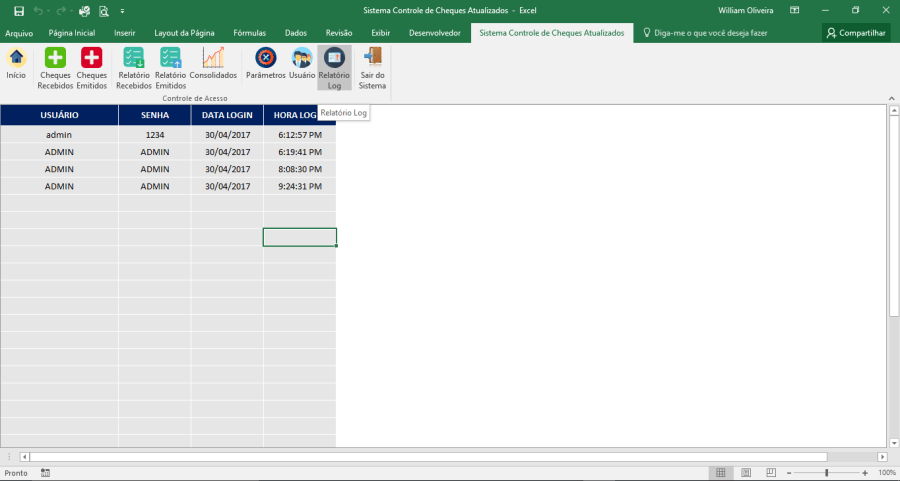Viewport: 900px width, 481px height.
Task: Click the 100% zoom level
Action: tap(887, 473)
